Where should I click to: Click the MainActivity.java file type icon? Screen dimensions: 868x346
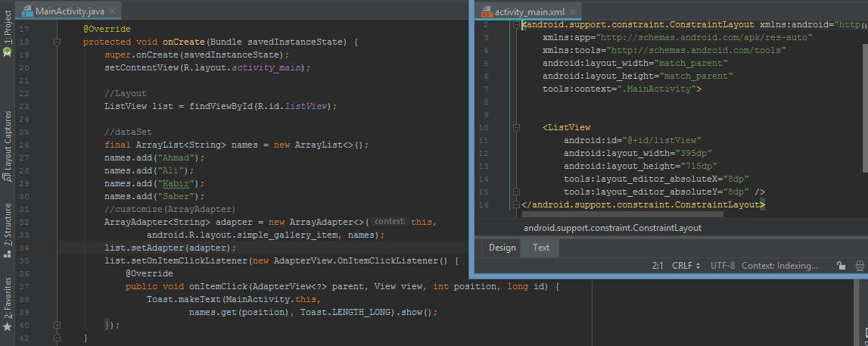point(27,11)
